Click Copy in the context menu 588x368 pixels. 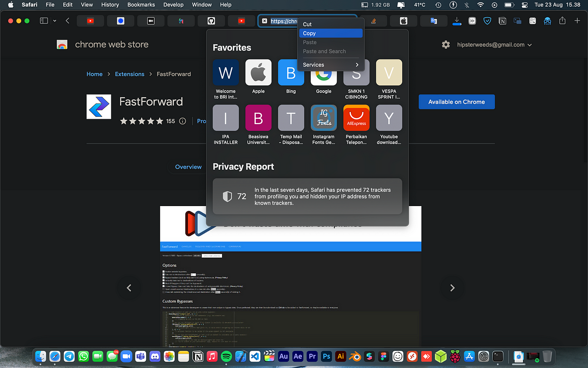point(331,33)
